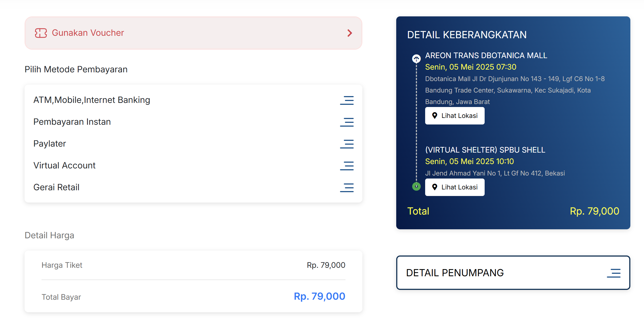The height and width of the screenshot is (321, 644).
Task: Click the voucher ticket icon
Action: [41, 33]
